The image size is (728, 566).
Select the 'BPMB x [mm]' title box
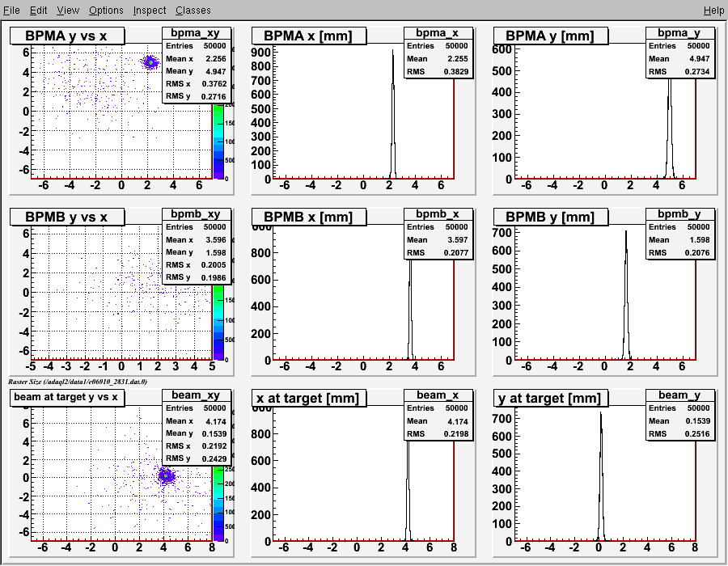(x=309, y=217)
